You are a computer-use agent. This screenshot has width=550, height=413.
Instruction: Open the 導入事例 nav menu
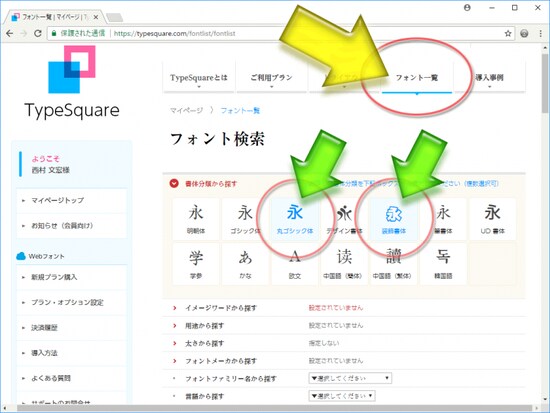pos(490,78)
